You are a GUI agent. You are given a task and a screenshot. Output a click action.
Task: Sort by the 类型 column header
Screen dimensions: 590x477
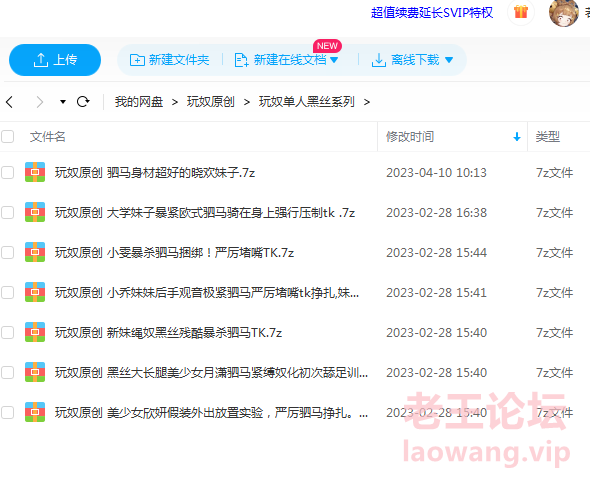point(548,137)
